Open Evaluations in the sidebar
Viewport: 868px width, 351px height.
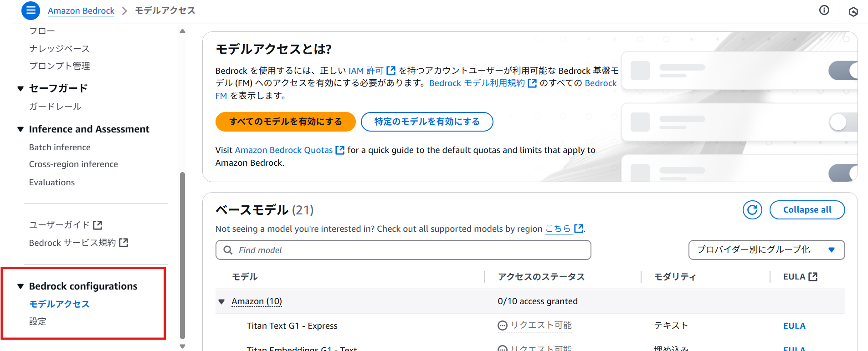point(52,182)
